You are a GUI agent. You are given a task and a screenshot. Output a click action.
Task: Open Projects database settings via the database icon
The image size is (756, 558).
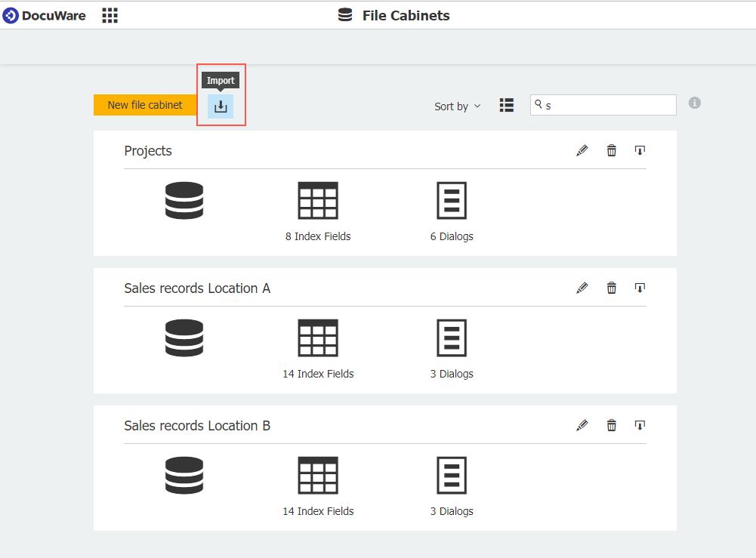pyautogui.click(x=184, y=200)
